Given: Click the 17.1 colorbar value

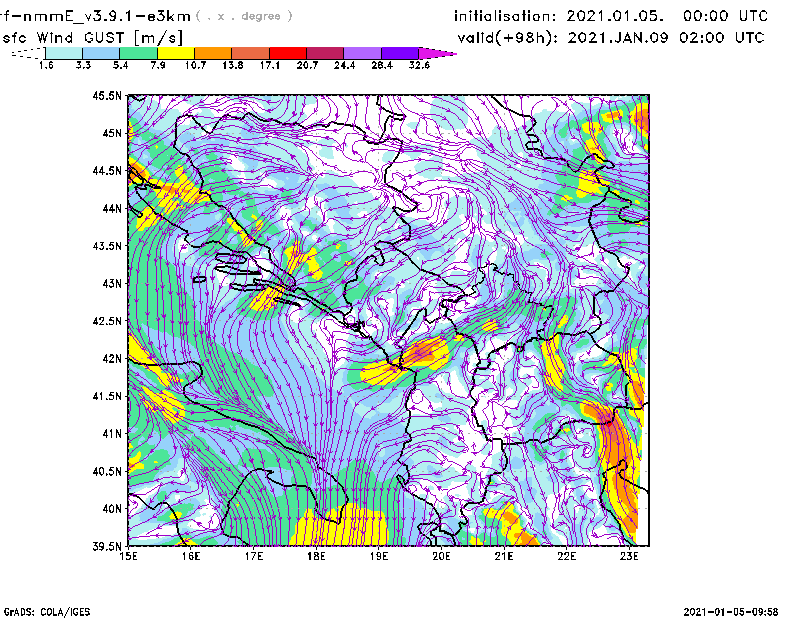Looking at the screenshot, I should coord(270,65).
